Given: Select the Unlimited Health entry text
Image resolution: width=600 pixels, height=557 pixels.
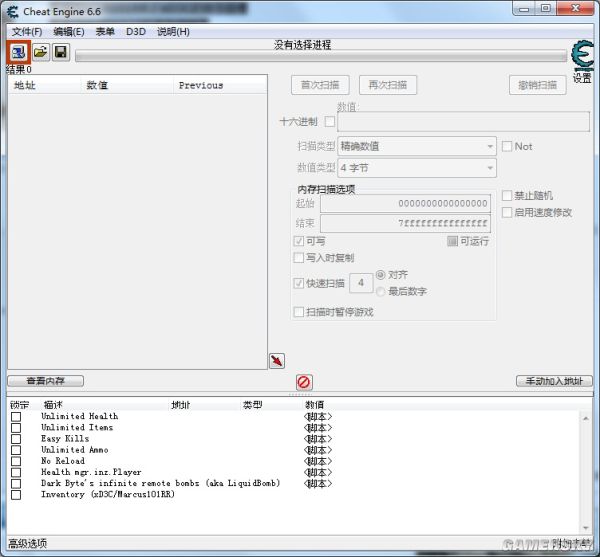Looking at the screenshot, I should click(x=80, y=416).
